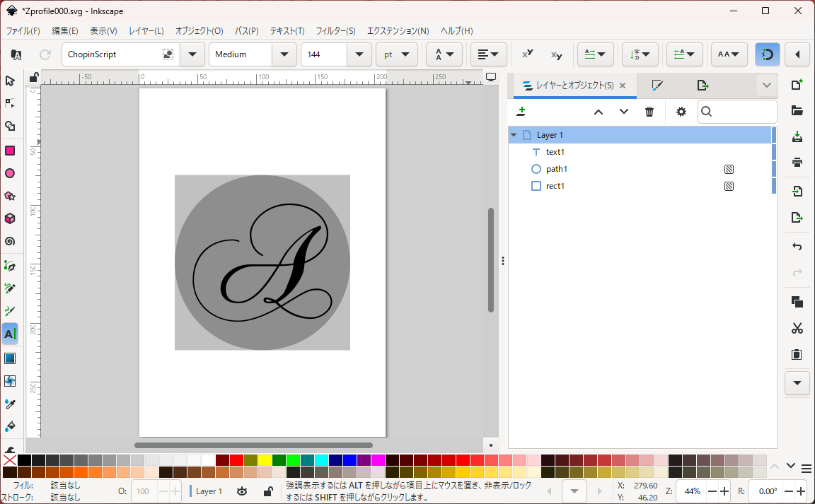Select the Shape Builder tool
Image resolution: width=815 pixels, height=504 pixels.
(10, 126)
